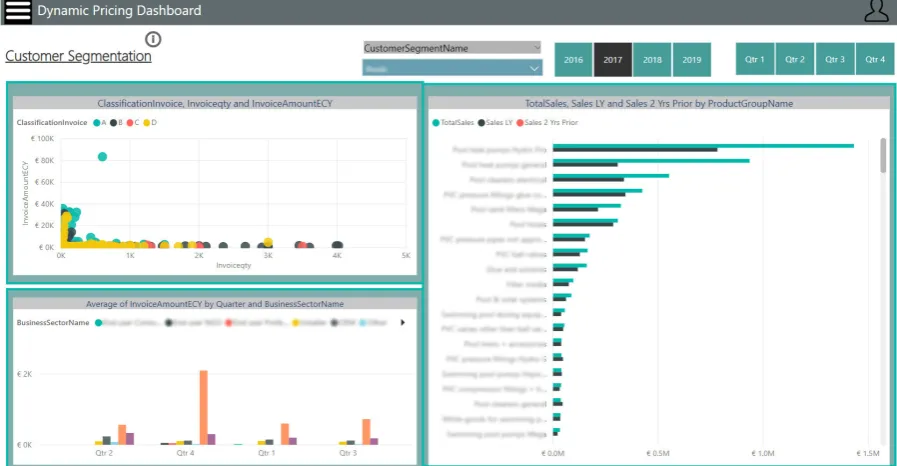Select the Qtr 1 filter button
This screenshot has width=897, height=466.
[755, 59]
